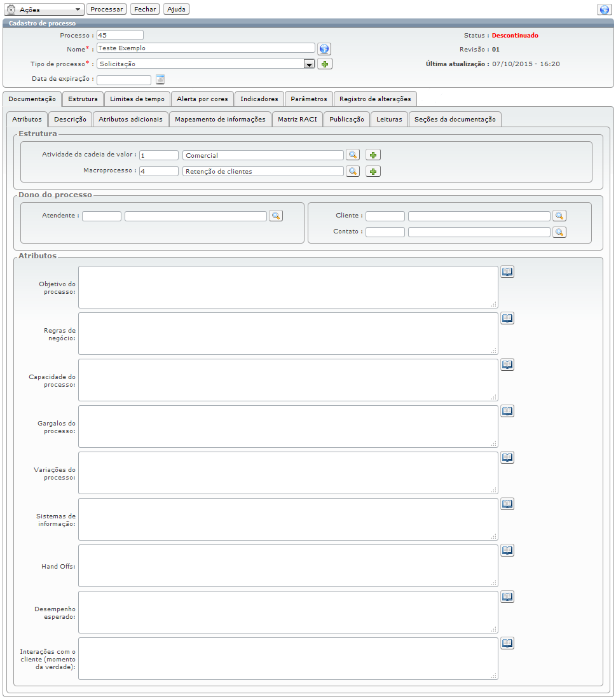Click the green plus beside Tipo de processo
This screenshot has height=699, width=616.
coord(325,64)
